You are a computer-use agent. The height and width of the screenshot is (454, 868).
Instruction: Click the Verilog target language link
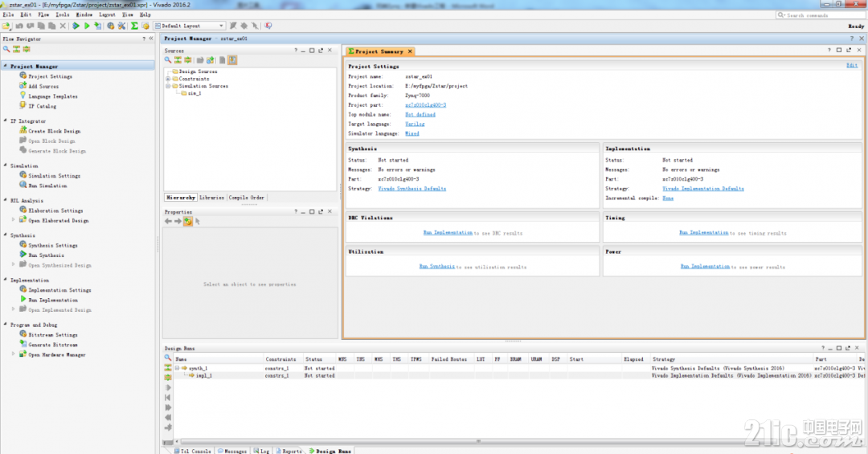(415, 124)
